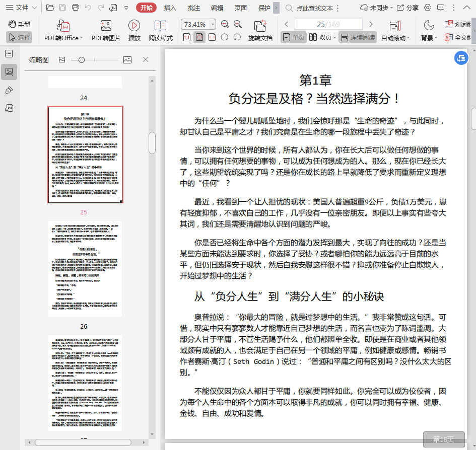Switch to 单页 single page view

tap(294, 37)
